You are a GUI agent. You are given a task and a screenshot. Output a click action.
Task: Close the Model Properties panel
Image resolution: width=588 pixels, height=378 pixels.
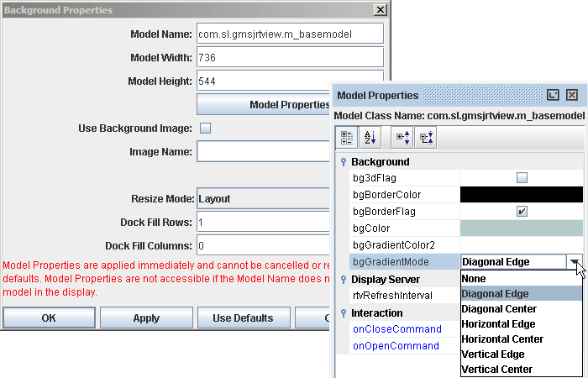coord(572,95)
